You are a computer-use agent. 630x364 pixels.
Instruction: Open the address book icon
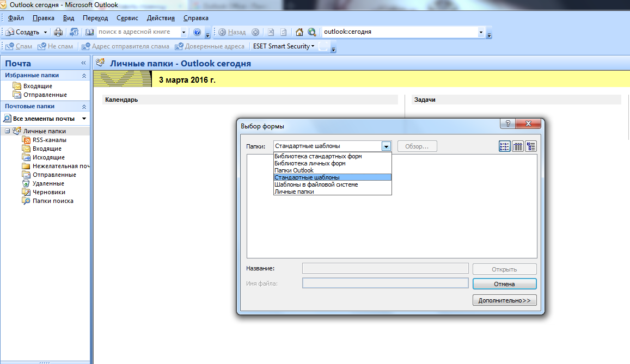coord(90,32)
